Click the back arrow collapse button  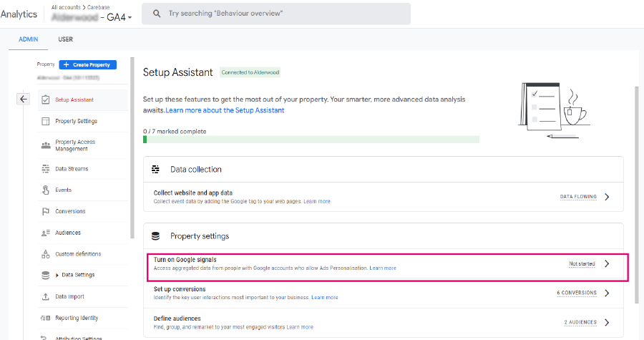click(x=24, y=99)
